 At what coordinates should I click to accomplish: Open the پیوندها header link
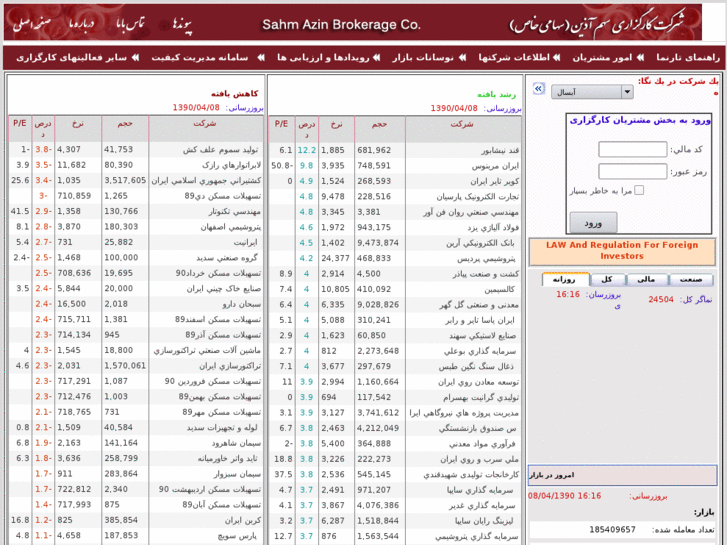[x=182, y=24]
